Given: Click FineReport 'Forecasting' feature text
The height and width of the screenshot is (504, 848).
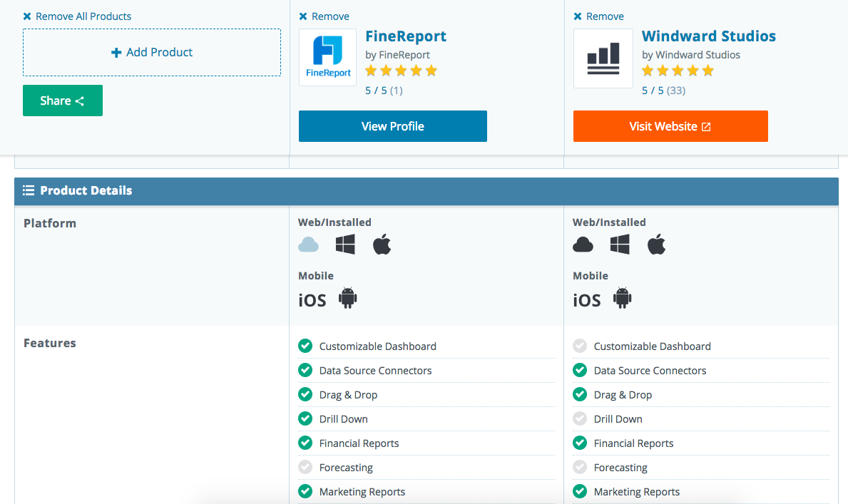Looking at the screenshot, I should click(346, 468).
